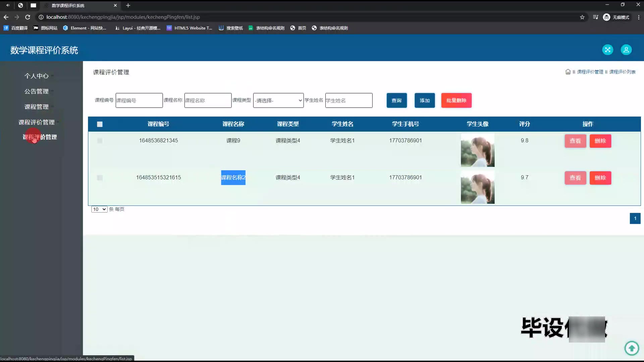Click the browser back arrow
This screenshot has width=644, height=362.
click(6, 17)
